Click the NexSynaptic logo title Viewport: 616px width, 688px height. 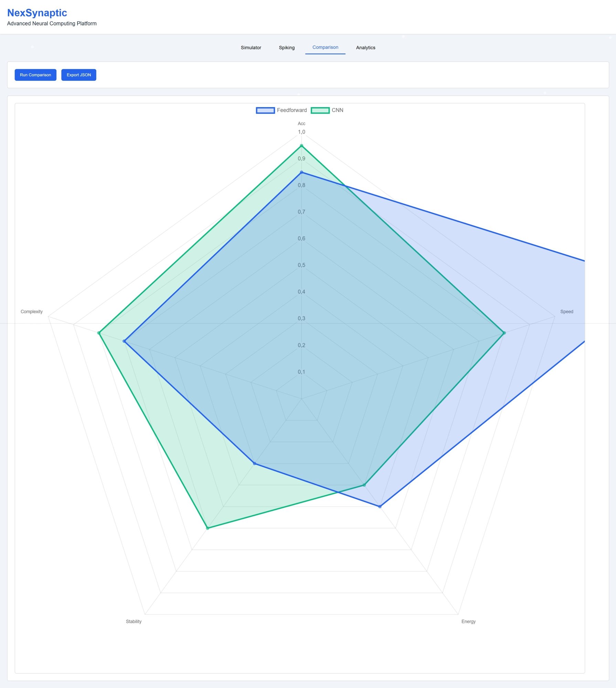(37, 13)
